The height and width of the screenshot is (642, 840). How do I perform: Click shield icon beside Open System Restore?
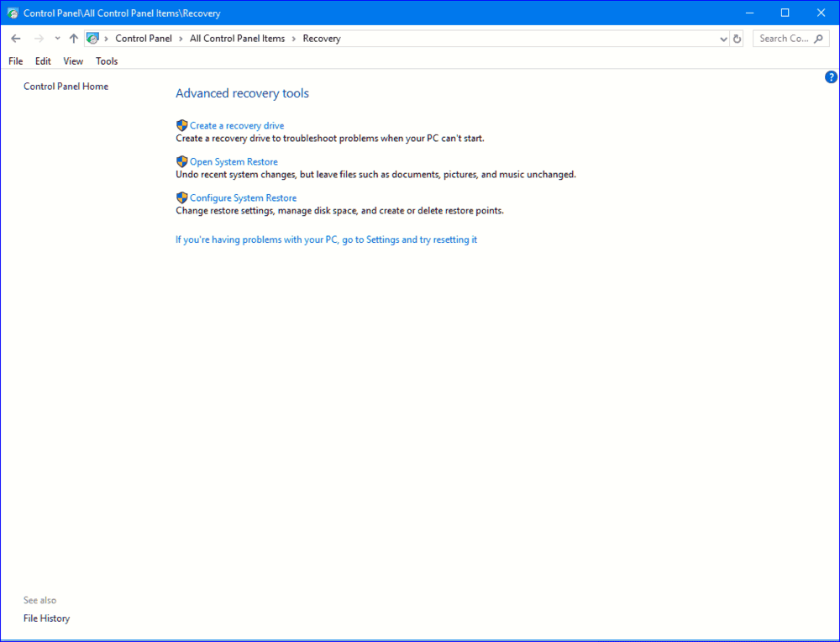tap(181, 161)
